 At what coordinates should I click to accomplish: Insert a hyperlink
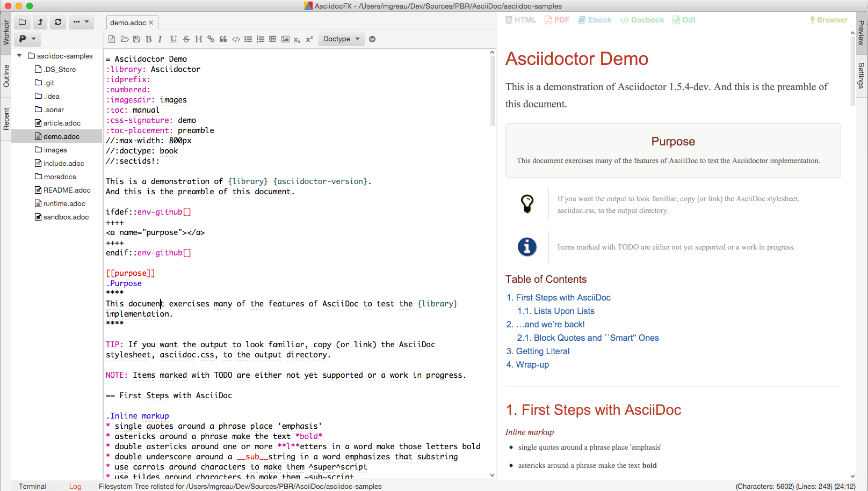[x=211, y=39]
